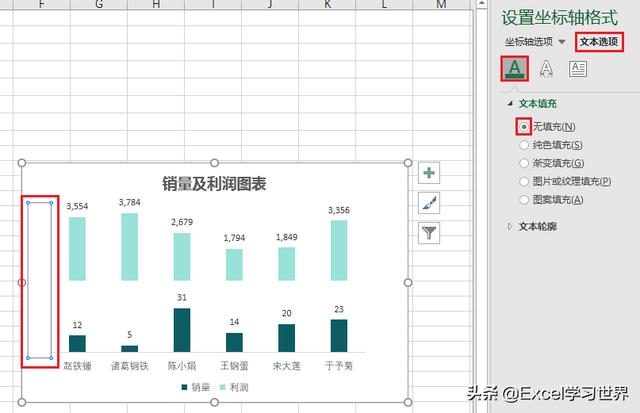Click the light teal 利润 legend swatch
The image size is (640, 413).
[x=222, y=387]
